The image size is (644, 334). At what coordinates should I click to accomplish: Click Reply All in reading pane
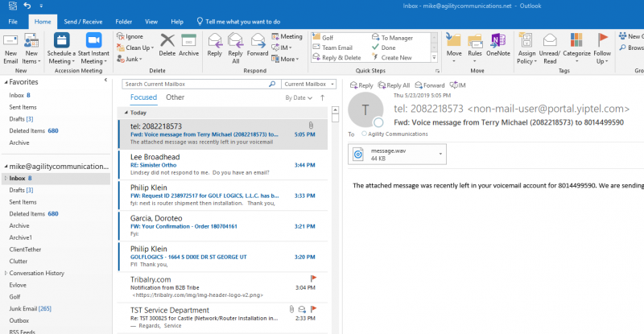click(x=394, y=85)
